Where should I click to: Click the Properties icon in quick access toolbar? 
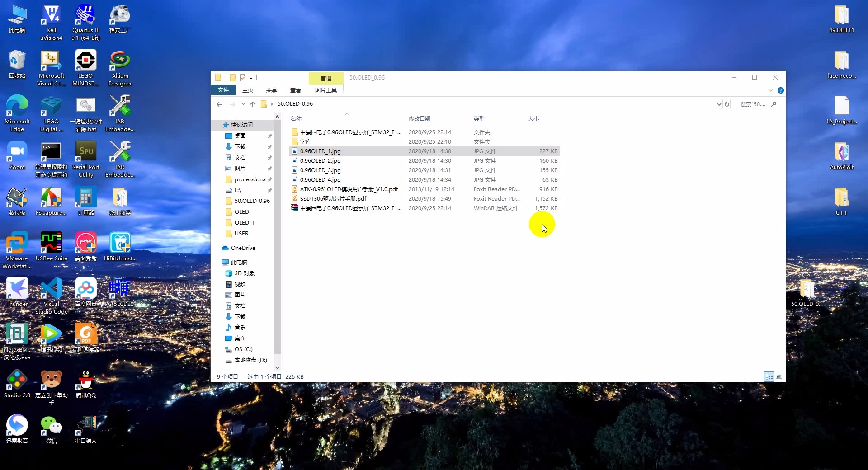243,78
